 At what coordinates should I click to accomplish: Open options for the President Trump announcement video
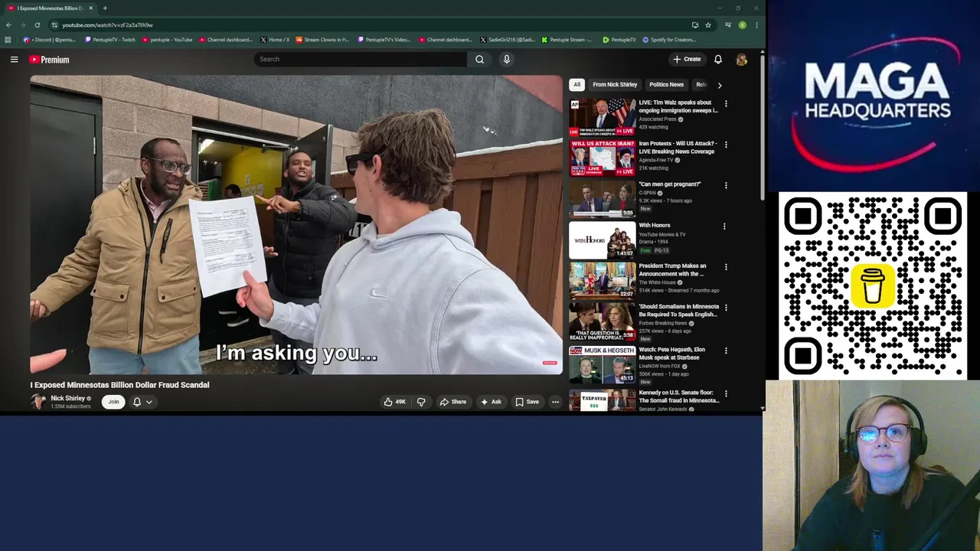point(726,267)
